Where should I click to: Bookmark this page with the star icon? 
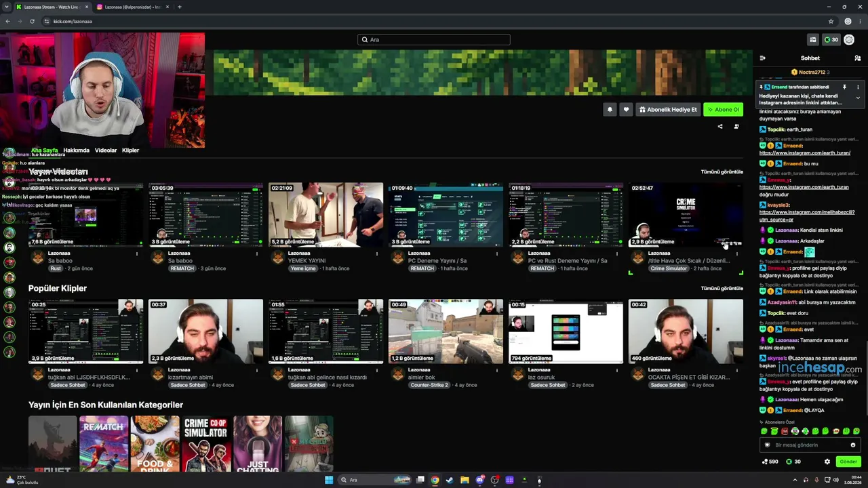pyautogui.click(x=831, y=21)
